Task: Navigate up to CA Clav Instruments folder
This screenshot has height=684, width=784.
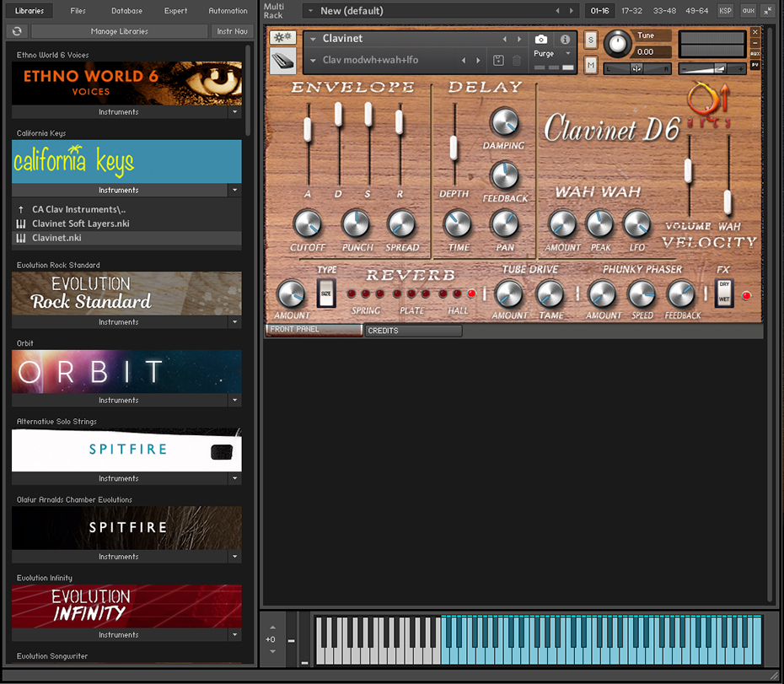Action: click(x=78, y=209)
